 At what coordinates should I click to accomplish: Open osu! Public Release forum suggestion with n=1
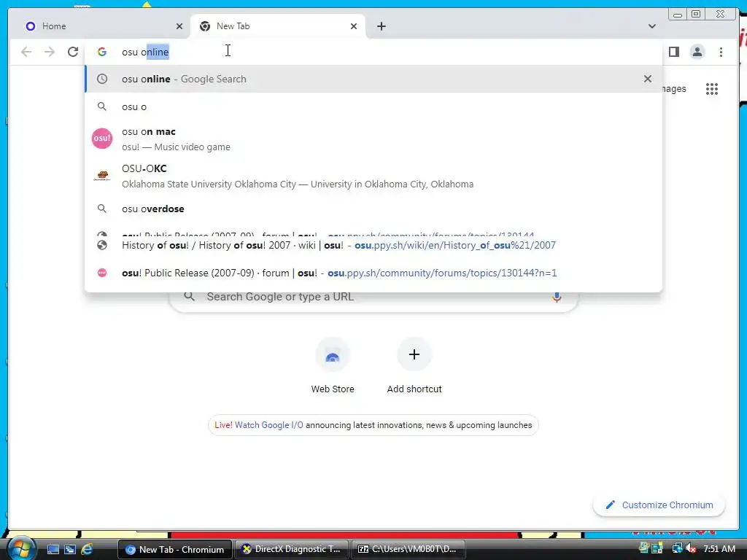coord(373,273)
